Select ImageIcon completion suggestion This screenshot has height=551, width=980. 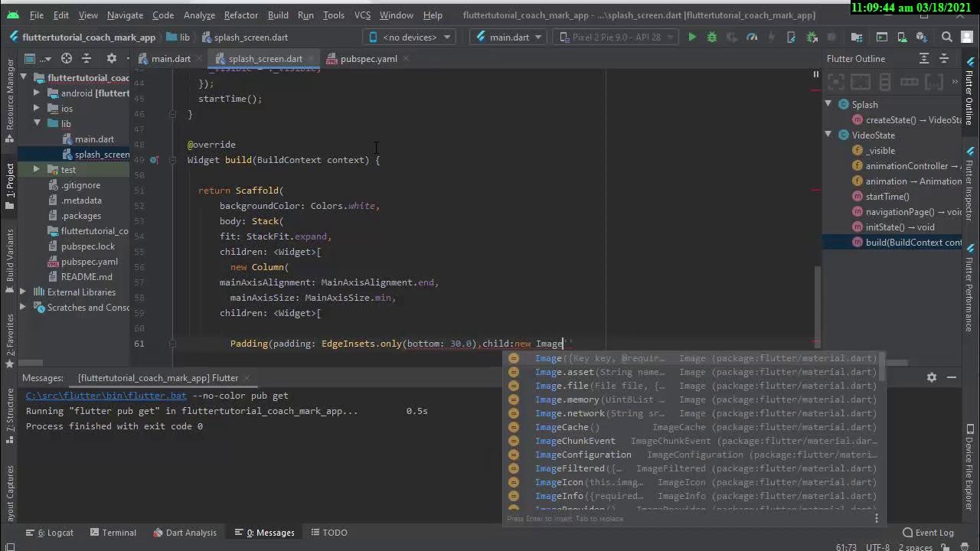tap(693, 482)
